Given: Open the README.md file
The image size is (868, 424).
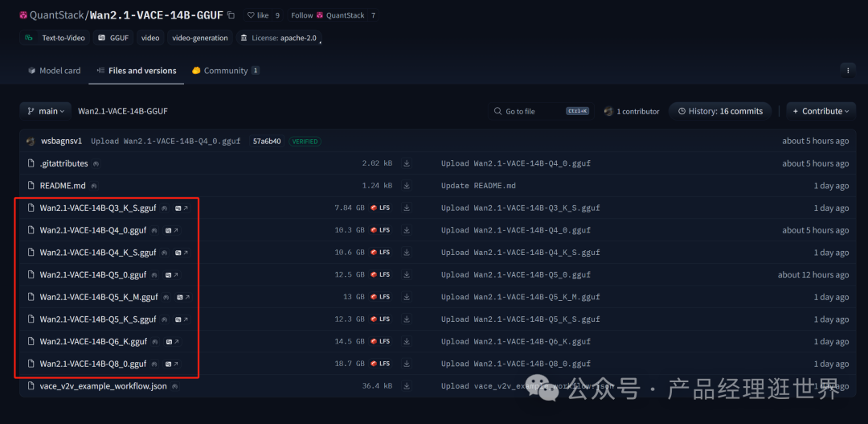Looking at the screenshot, I should pos(62,186).
